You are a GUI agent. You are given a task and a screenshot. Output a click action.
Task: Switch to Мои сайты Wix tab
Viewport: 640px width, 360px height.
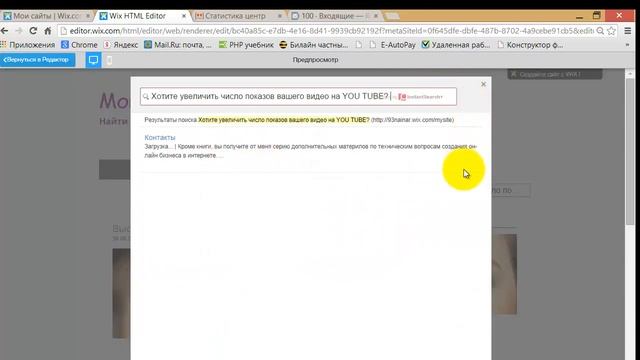(46, 16)
